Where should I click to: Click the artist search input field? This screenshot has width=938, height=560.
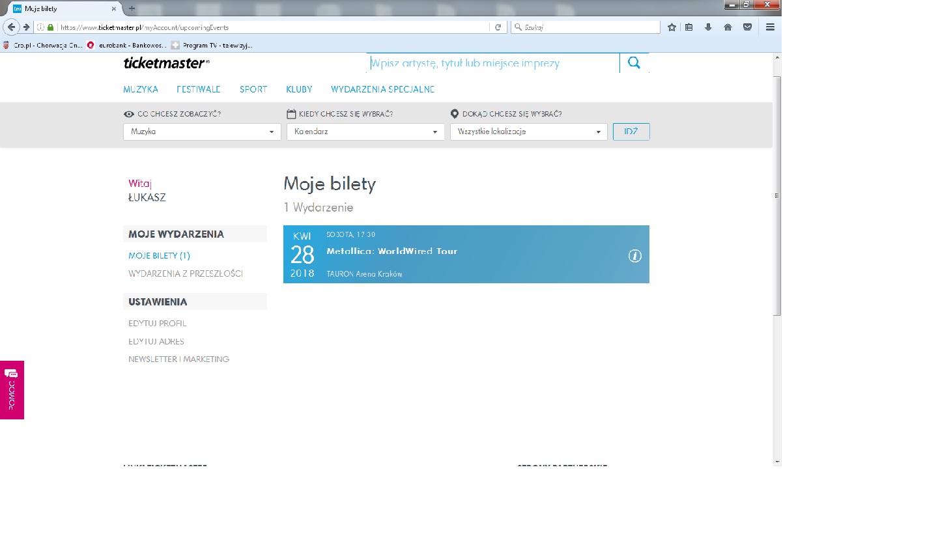[492, 63]
